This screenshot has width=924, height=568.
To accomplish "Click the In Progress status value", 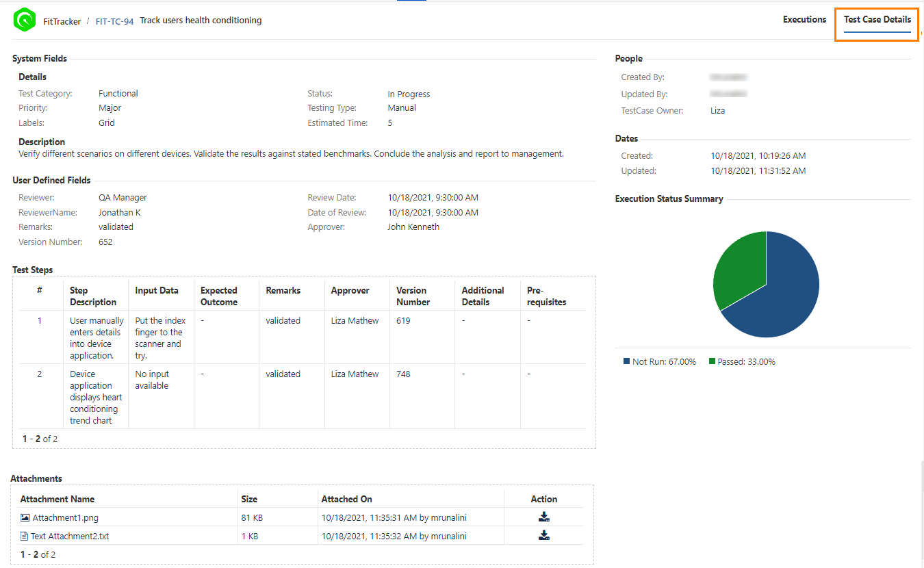I will [x=410, y=94].
